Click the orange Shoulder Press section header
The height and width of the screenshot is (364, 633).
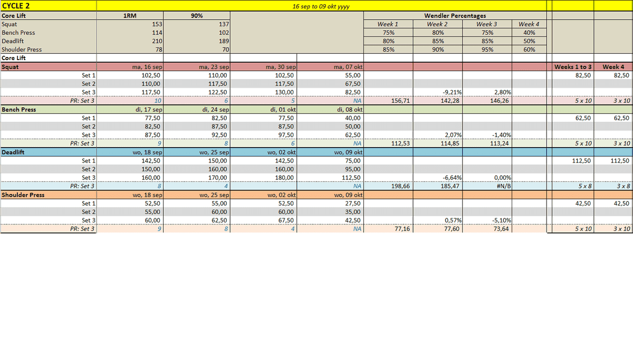[x=48, y=195]
